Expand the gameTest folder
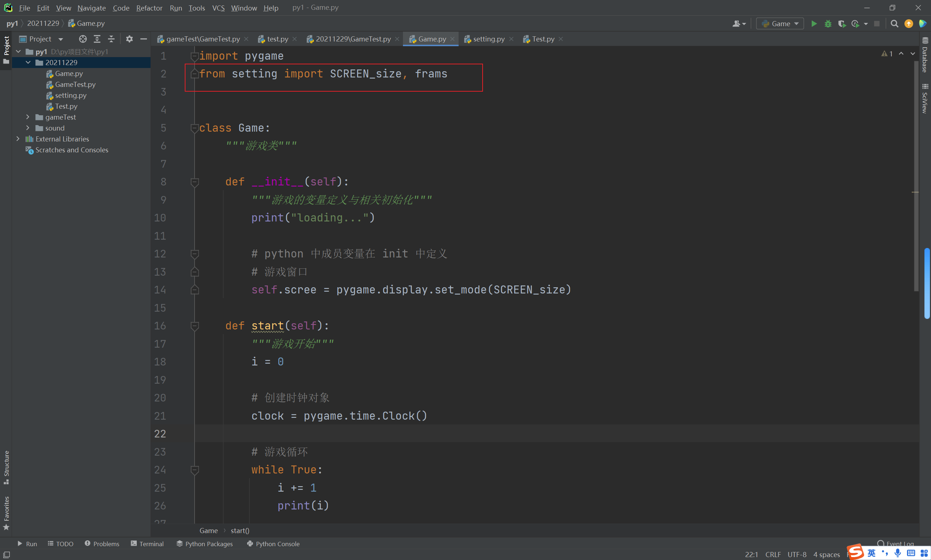The width and height of the screenshot is (931, 560). [x=28, y=117]
